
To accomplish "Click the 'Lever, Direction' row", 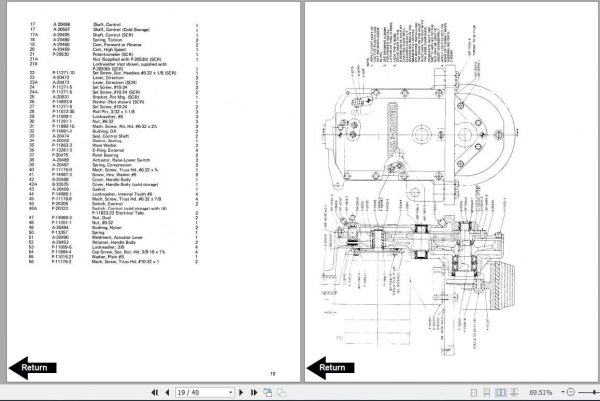I will click(113, 78).
